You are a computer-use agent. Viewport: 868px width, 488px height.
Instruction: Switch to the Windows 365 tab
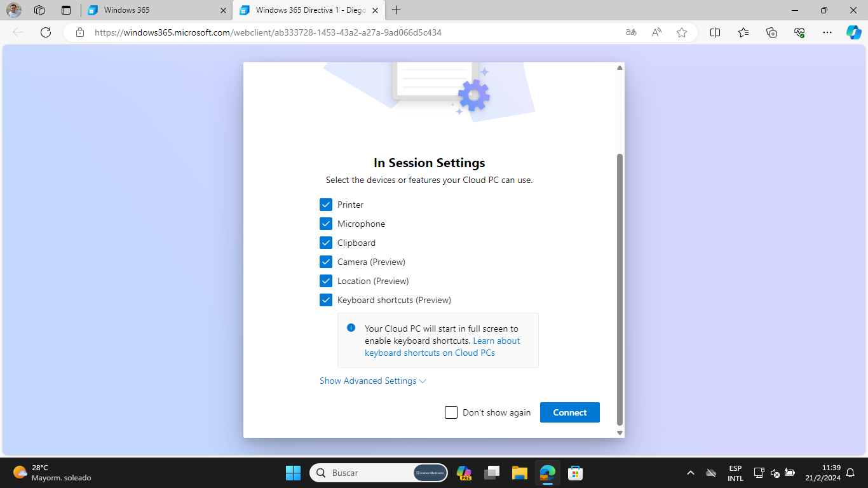point(157,10)
